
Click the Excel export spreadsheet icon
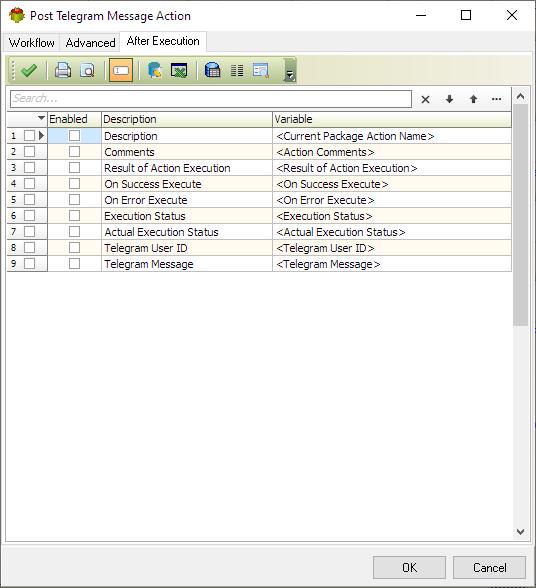point(179,70)
